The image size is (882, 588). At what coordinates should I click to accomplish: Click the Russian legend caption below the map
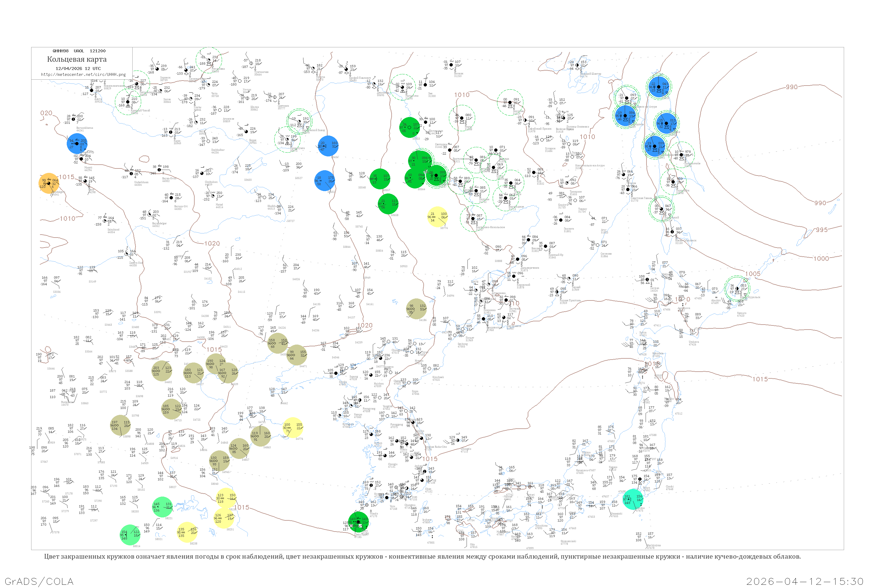[x=422, y=557]
